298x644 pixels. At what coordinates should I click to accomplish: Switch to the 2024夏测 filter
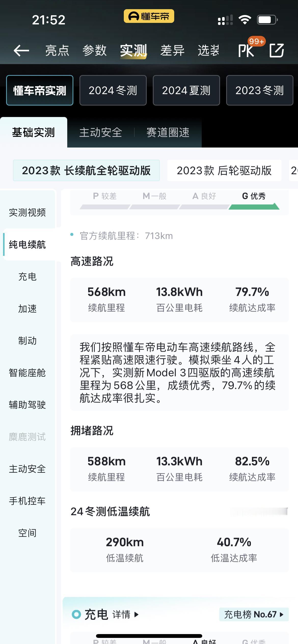click(186, 90)
